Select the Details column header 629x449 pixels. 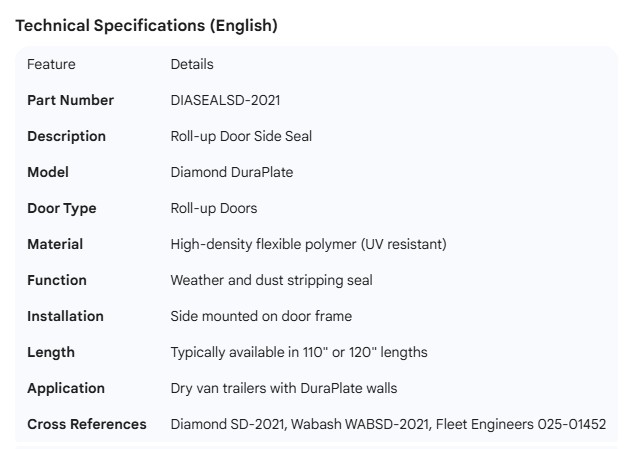192,64
